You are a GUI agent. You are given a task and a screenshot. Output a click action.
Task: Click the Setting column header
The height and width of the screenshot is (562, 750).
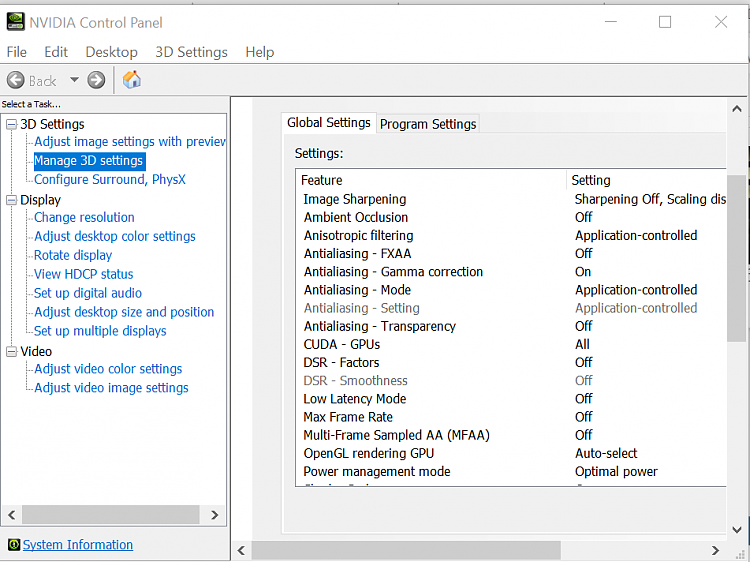[x=646, y=180]
